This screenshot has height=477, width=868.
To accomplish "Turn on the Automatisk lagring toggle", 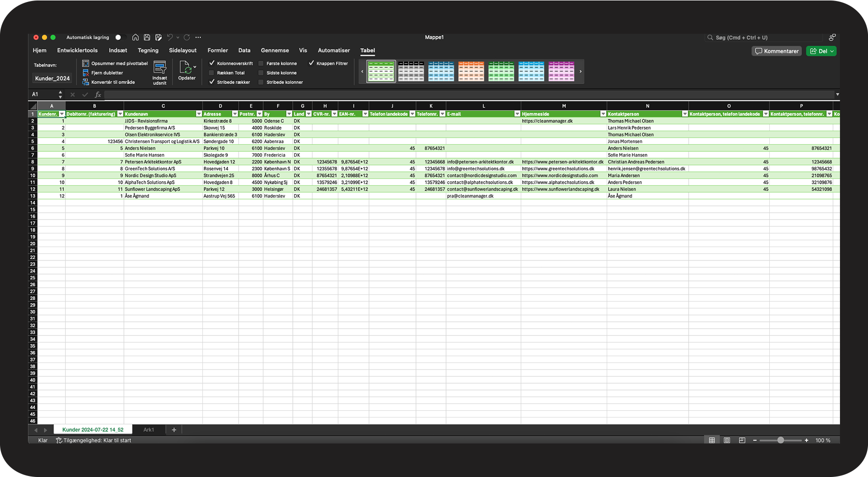I will coord(119,37).
